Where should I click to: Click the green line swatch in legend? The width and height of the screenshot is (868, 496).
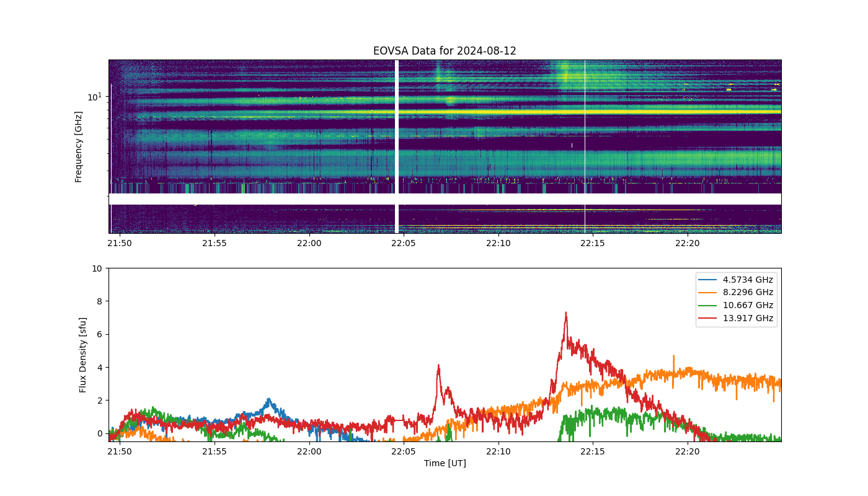point(709,306)
